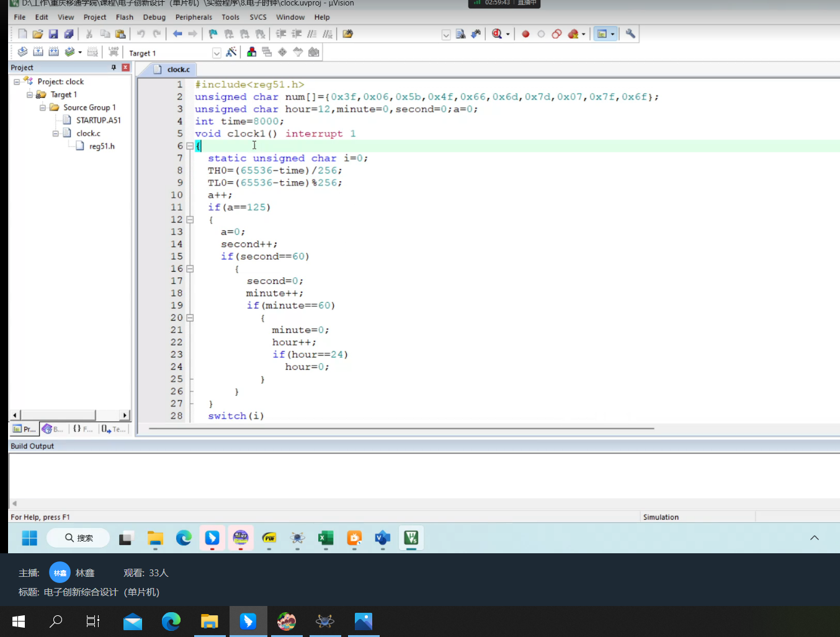Collapse the code fold at line 6
Screen dimensions: 840x637
190,146
